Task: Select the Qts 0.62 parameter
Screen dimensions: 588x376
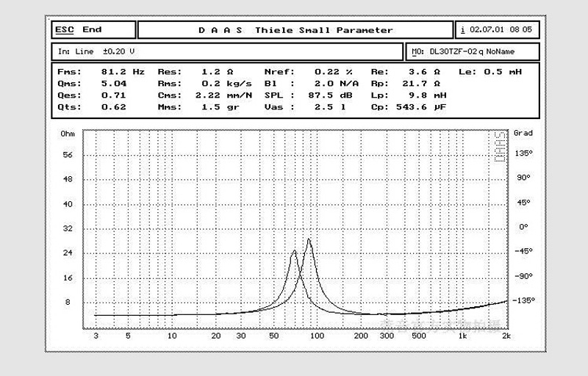Action: point(92,106)
